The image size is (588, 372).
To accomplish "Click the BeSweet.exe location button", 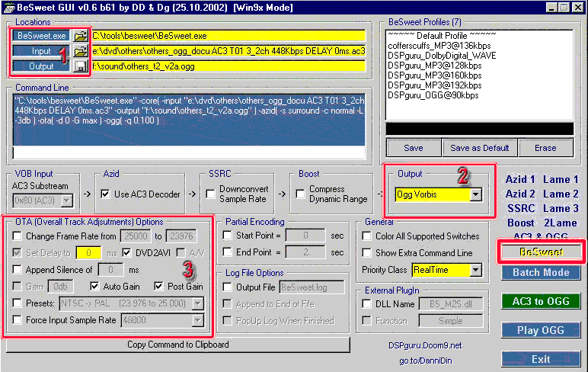I will 41,36.
